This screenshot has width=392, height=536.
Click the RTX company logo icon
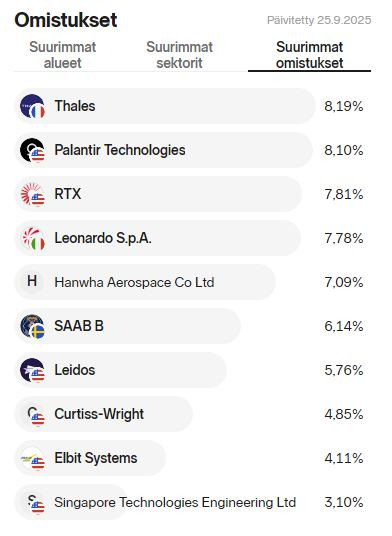pos(32,194)
